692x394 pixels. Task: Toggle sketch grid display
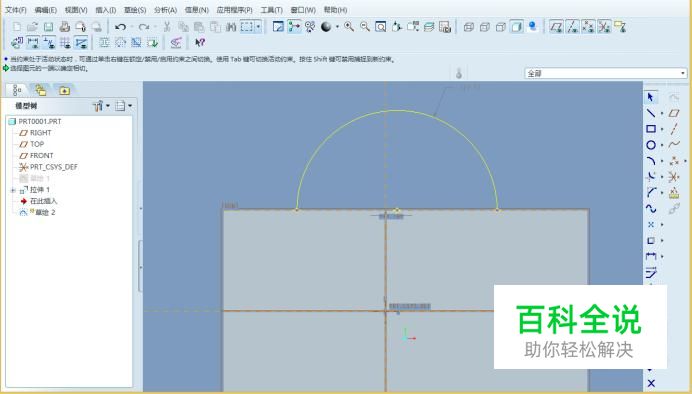click(65, 42)
